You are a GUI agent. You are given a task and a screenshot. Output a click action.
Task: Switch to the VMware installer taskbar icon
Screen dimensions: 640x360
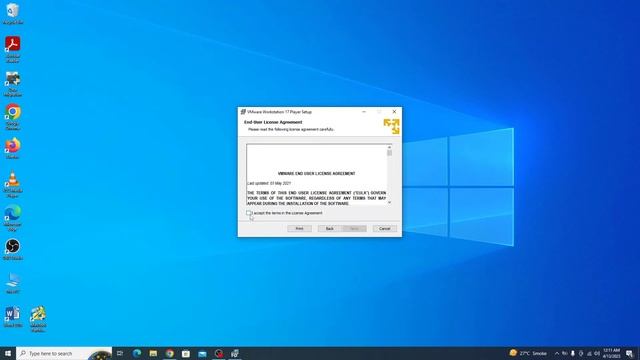235,353
